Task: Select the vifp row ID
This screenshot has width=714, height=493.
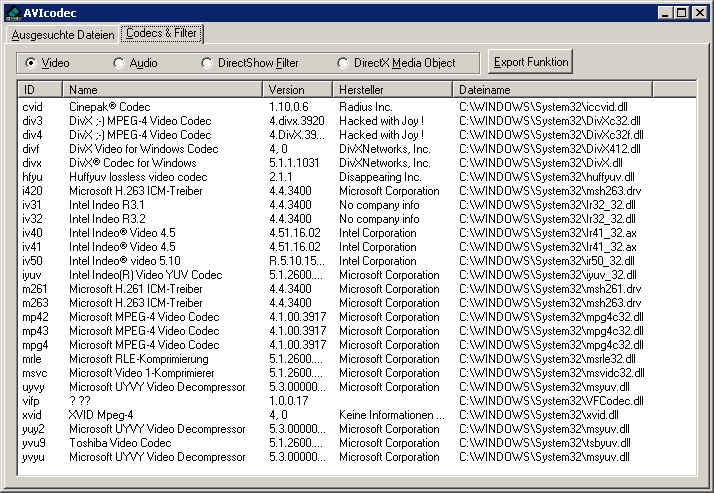Action: coord(31,402)
